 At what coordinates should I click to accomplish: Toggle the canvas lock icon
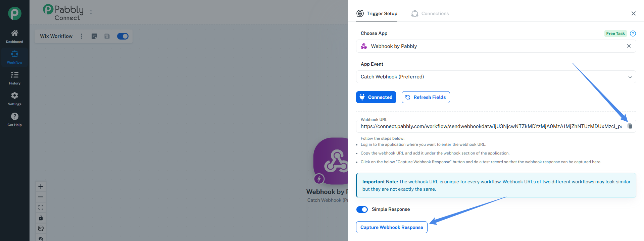(41, 218)
